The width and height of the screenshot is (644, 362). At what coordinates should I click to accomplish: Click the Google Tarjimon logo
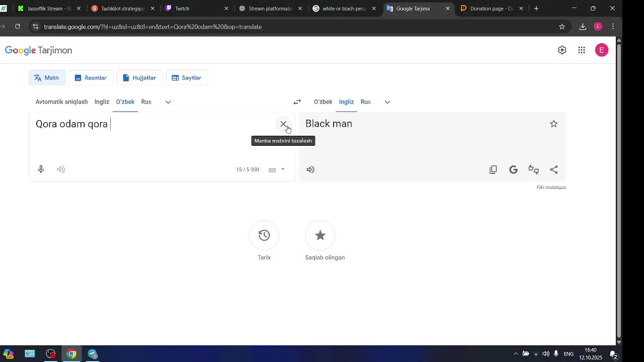pos(39,50)
